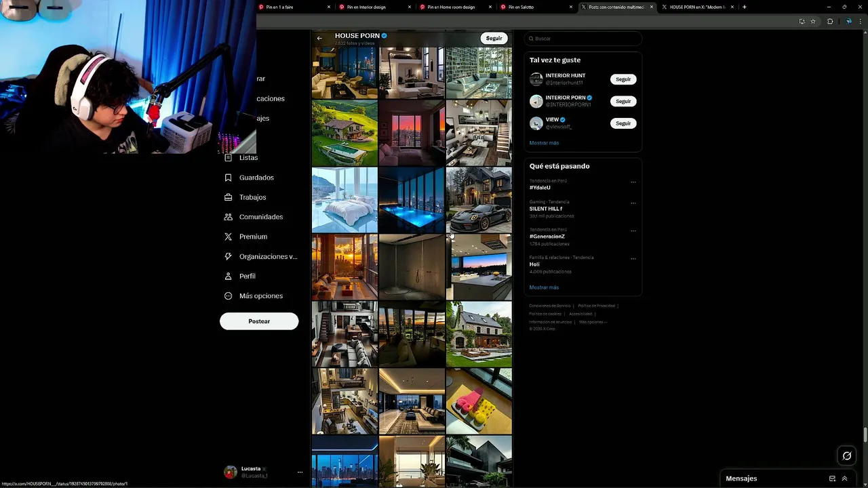This screenshot has width=868, height=488.
Task: Open the browser profile avatar icon
Action: 848,22
